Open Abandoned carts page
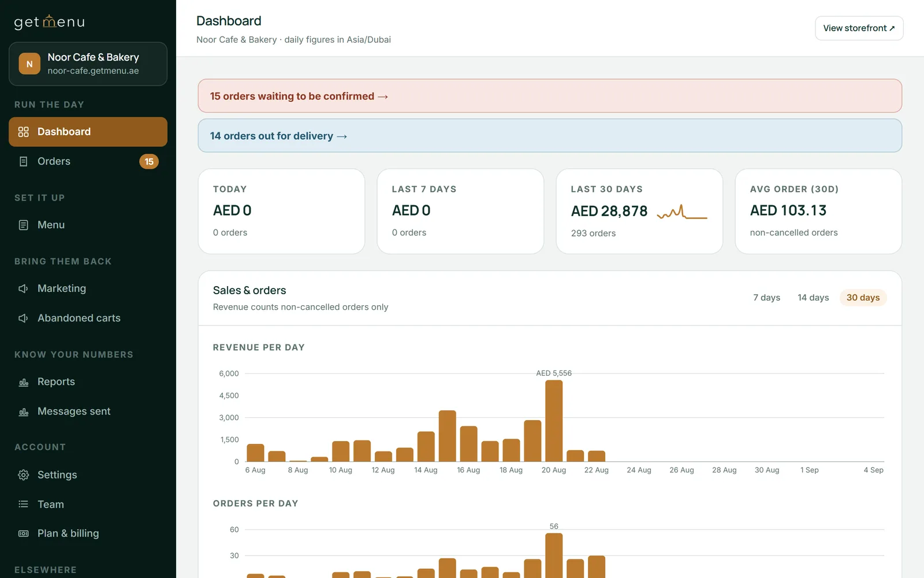This screenshot has width=924, height=578. [x=88, y=318]
